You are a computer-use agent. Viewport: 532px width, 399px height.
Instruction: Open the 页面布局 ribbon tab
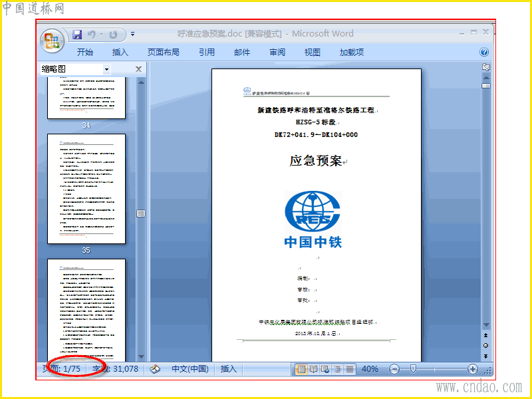pos(163,53)
